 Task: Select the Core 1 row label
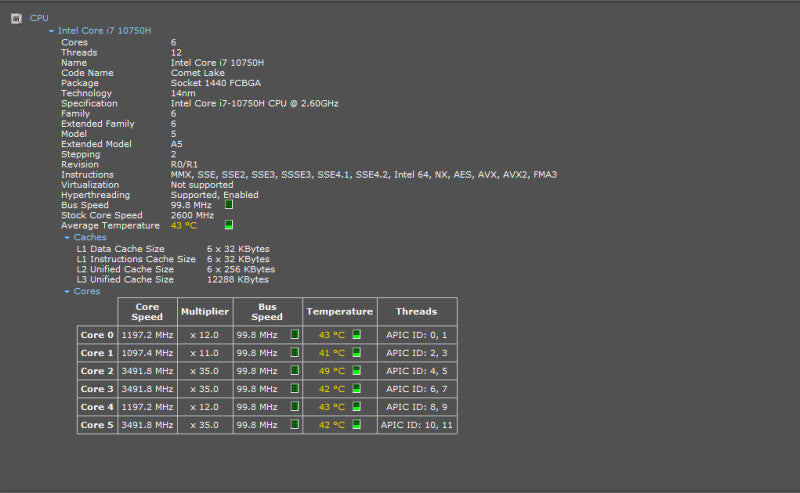(97, 353)
